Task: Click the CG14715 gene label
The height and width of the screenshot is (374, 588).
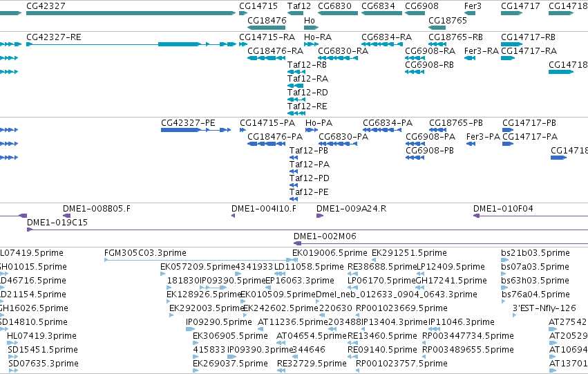Action: click(x=258, y=6)
